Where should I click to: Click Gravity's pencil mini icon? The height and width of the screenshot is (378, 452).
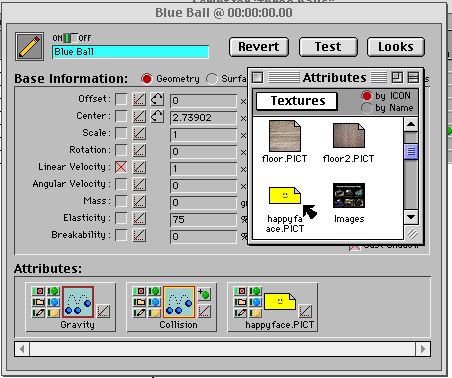click(38, 313)
